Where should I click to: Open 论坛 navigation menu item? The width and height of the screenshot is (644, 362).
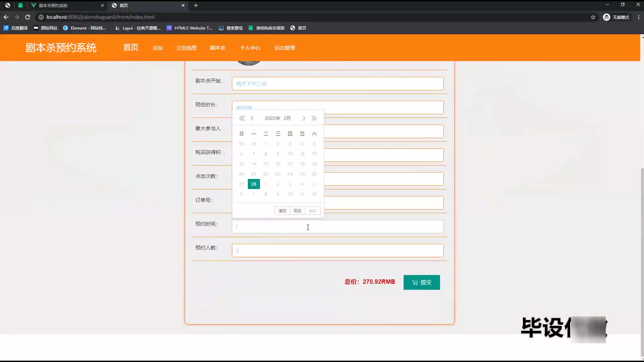[158, 48]
